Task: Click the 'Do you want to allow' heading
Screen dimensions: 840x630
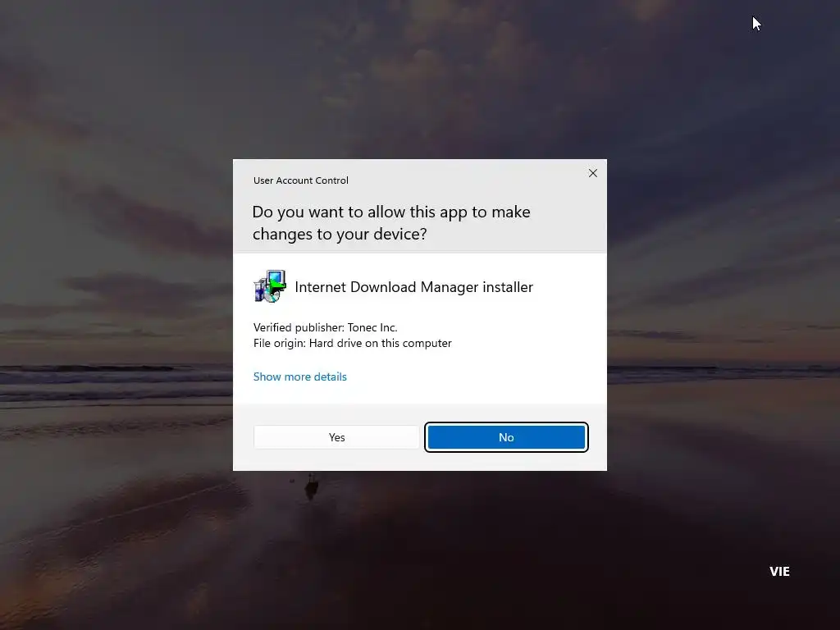Action: (391, 223)
